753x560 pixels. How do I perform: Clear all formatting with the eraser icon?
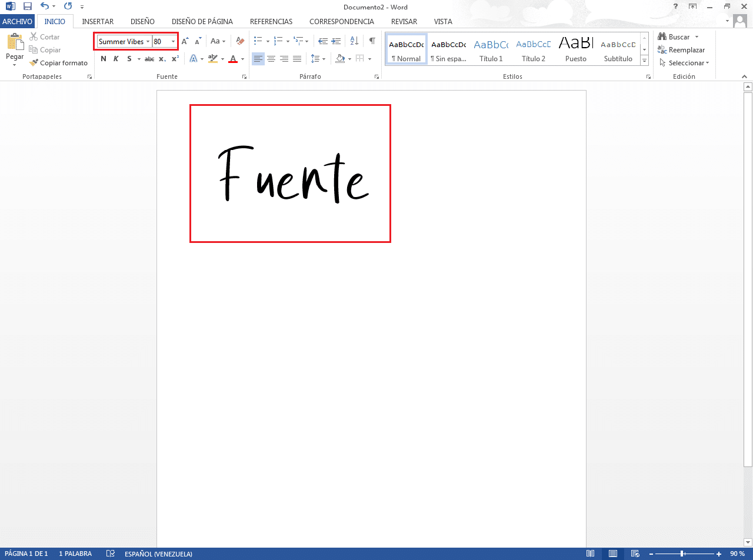(240, 41)
